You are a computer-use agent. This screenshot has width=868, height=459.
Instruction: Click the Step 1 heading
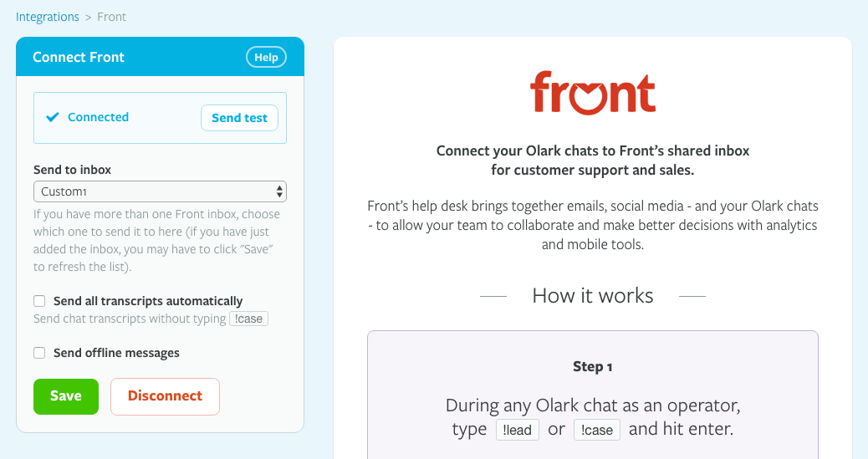592,366
